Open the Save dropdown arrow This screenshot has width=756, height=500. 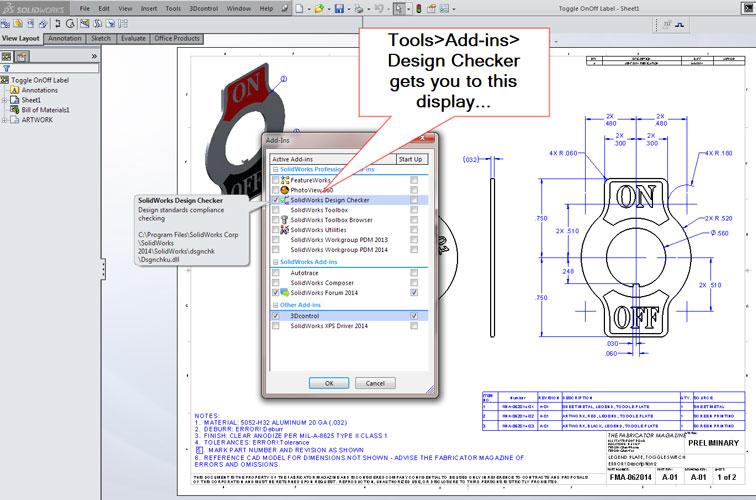point(348,9)
